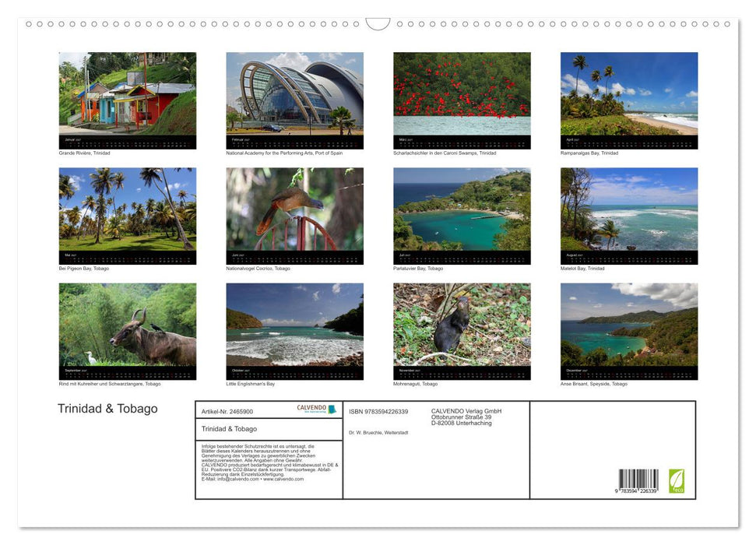756x545 pixels.
Task: Open the Bei Pigeon Bay palm trees photo
Action: [x=127, y=209]
